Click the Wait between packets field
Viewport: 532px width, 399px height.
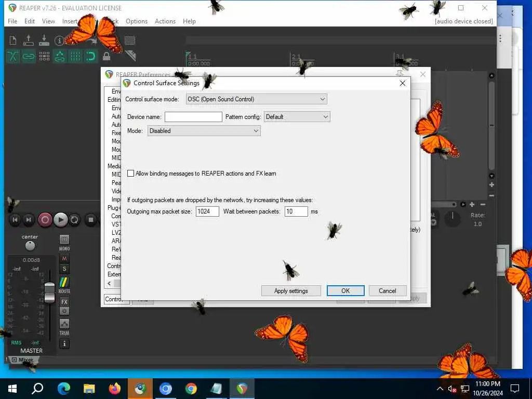(x=296, y=211)
